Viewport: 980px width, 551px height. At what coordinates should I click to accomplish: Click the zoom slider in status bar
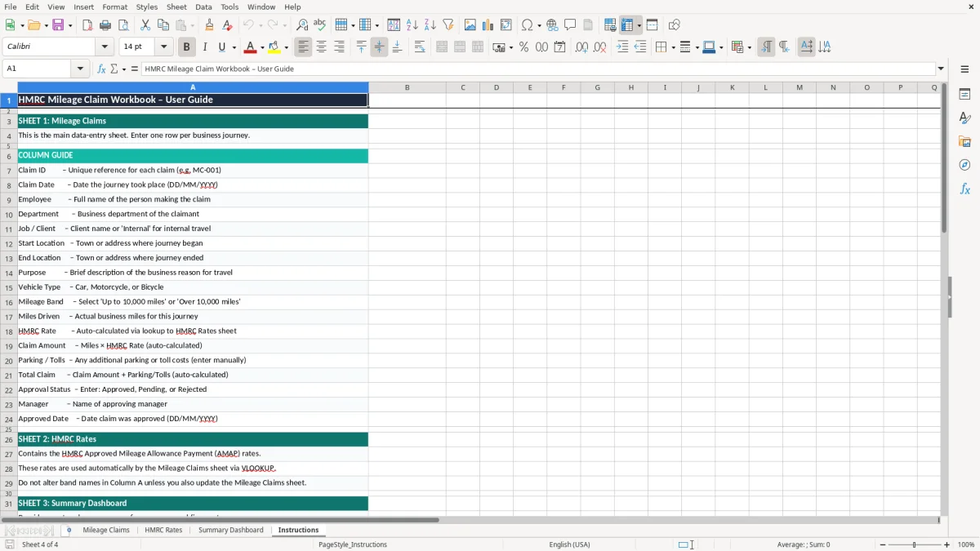coord(913,544)
